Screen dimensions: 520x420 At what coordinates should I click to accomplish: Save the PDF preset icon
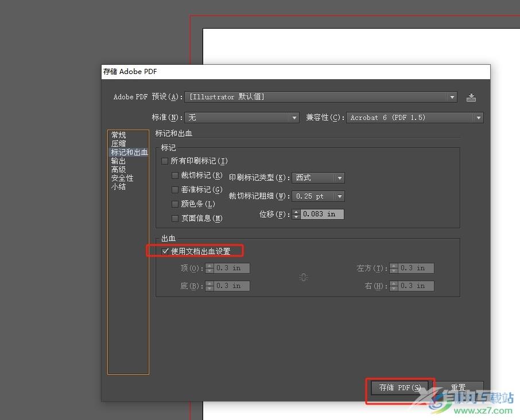click(x=471, y=97)
